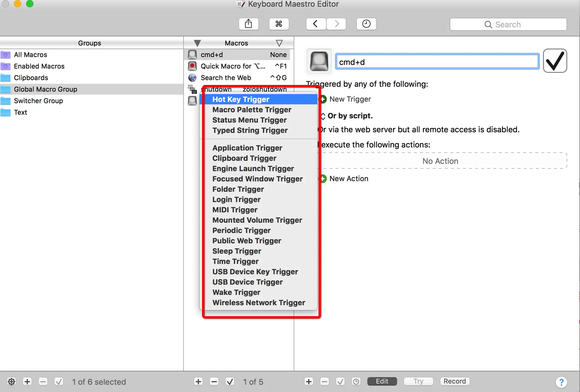Select the Enabled Macros group
The height and width of the screenshot is (392, 580).
(91, 66)
